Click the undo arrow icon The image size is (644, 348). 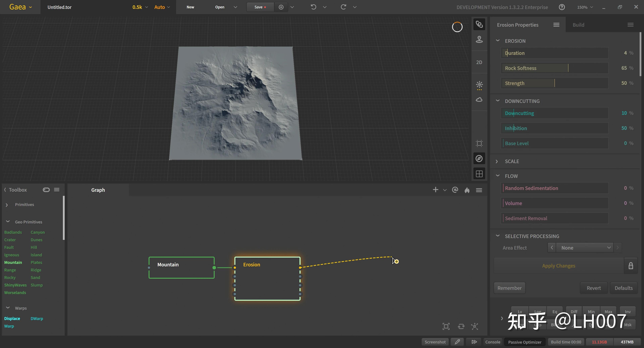pyautogui.click(x=313, y=7)
